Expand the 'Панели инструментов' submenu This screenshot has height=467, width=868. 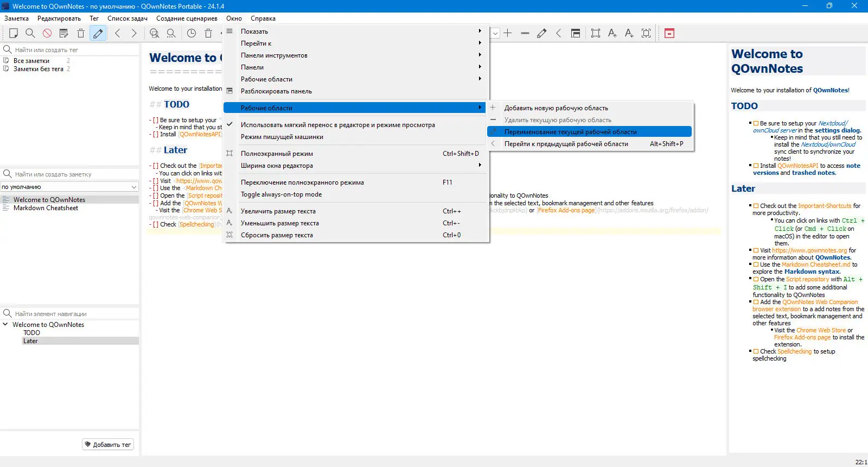click(356, 55)
